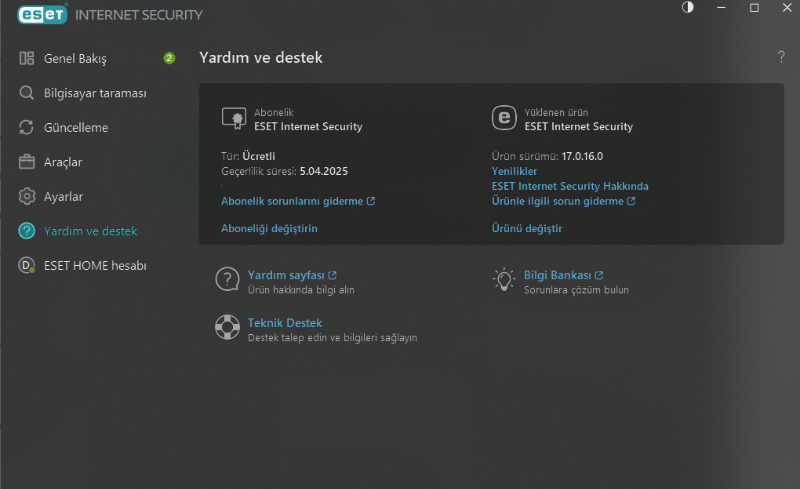Open the Güncelleme refresh icon

[x=27, y=128]
